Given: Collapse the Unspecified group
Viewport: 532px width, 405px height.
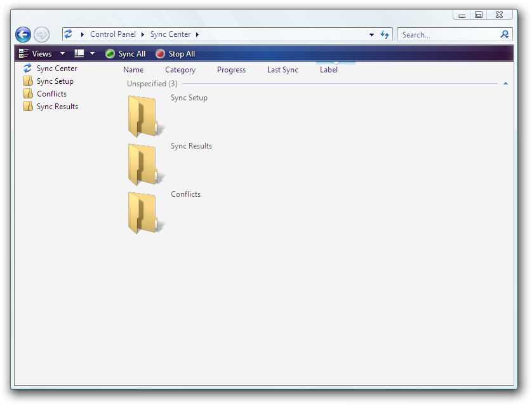Looking at the screenshot, I should click(505, 84).
